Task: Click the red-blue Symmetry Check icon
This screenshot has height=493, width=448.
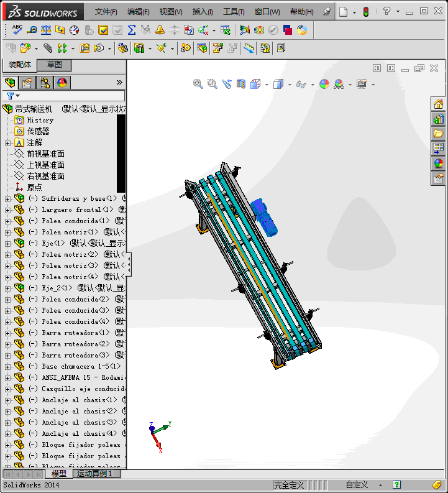Action: coord(288,30)
